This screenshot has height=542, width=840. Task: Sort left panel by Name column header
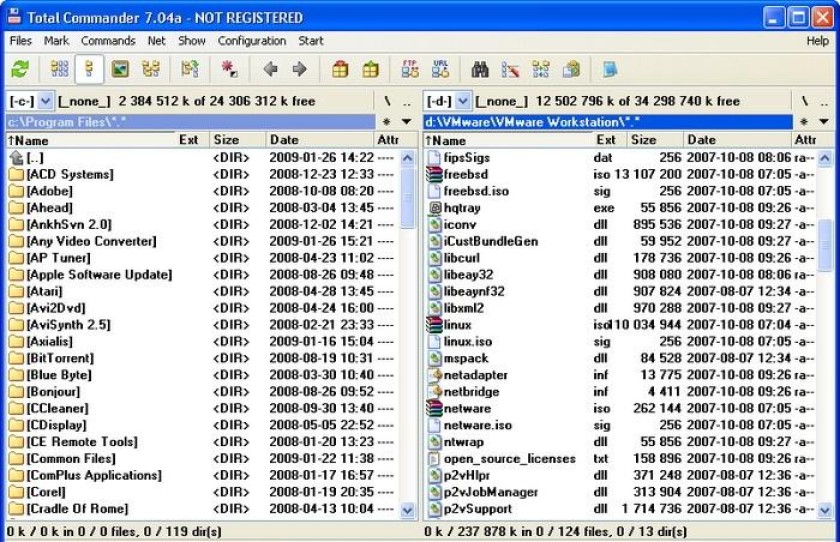[90, 140]
